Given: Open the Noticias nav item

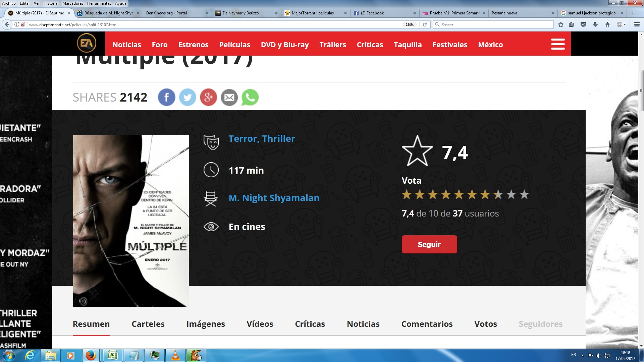Looking at the screenshot, I should [x=127, y=45].
